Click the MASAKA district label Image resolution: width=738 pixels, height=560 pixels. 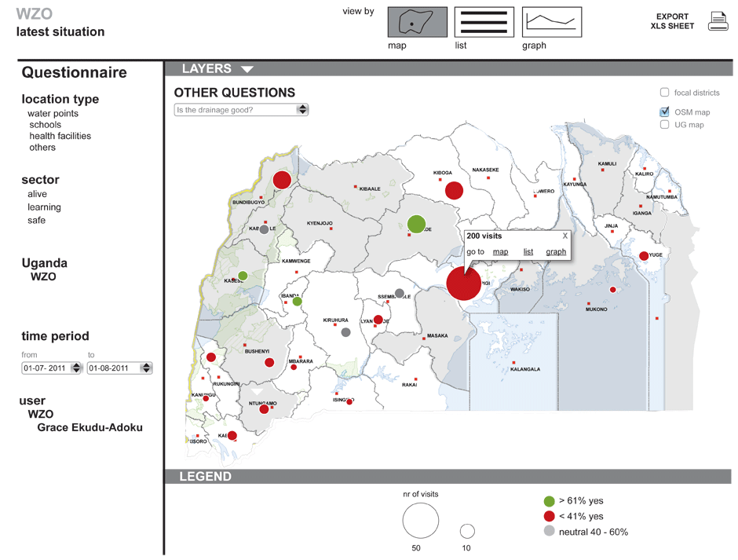(437, 336)
